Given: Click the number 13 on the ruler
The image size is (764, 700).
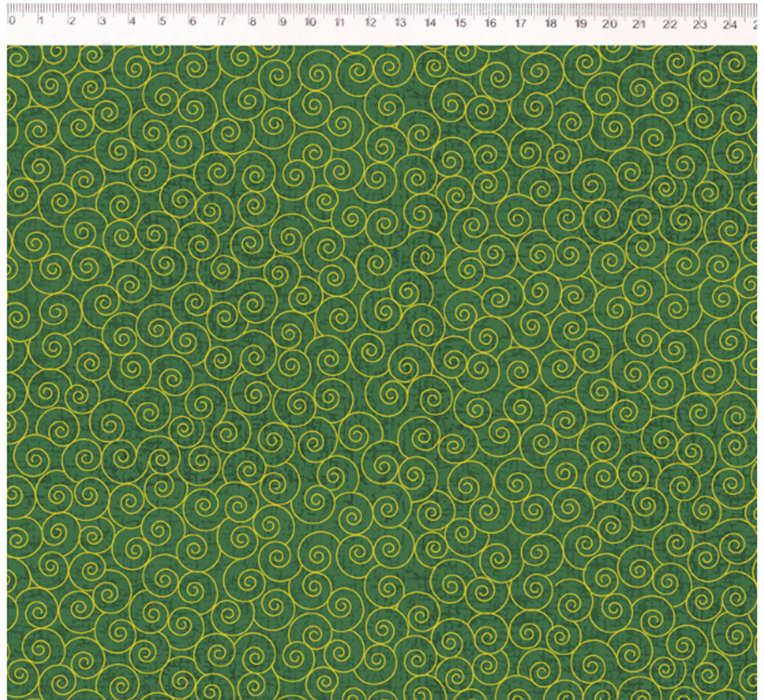Looking at the screenshot, I should click(x=400, y=23).
